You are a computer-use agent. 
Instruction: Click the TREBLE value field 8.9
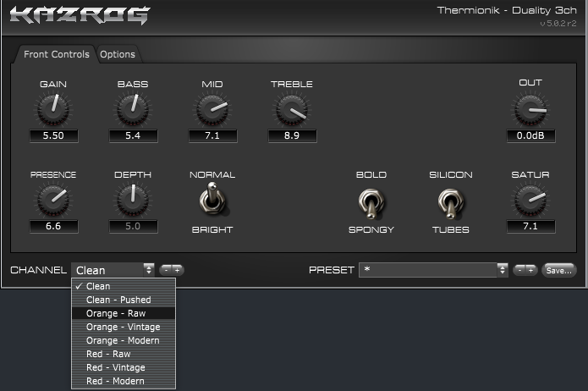pyautogui.click(x=292, y=135)
